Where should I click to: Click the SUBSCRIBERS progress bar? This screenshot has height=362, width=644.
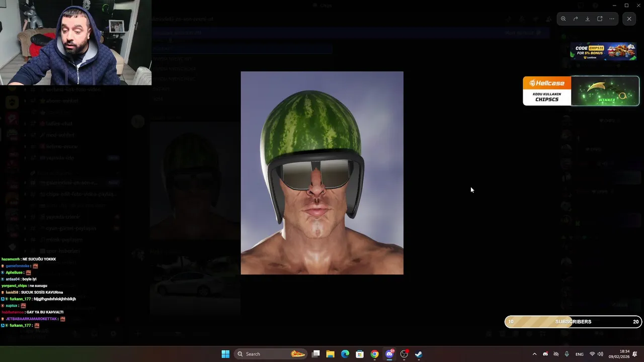[x=573, y=322]
